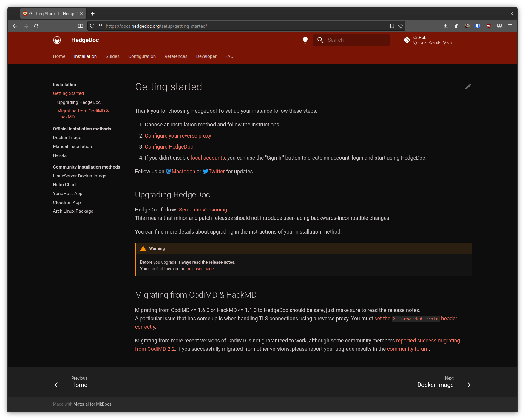The height and width of the screenshot is (420, 525).
Task: Click the edit page pencil icon
Action: point(468,87)
